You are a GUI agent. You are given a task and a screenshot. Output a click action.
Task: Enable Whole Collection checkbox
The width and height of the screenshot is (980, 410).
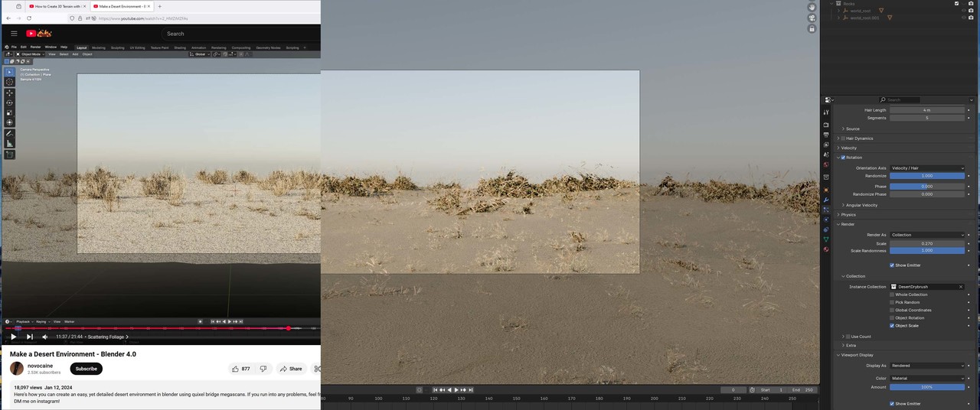tap(892, 294)
